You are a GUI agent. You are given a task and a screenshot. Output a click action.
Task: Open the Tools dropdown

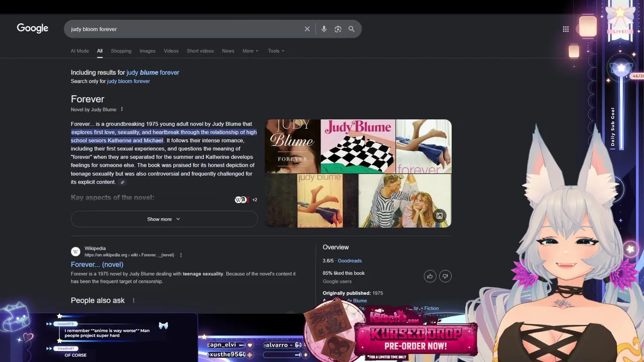point(276,51)
